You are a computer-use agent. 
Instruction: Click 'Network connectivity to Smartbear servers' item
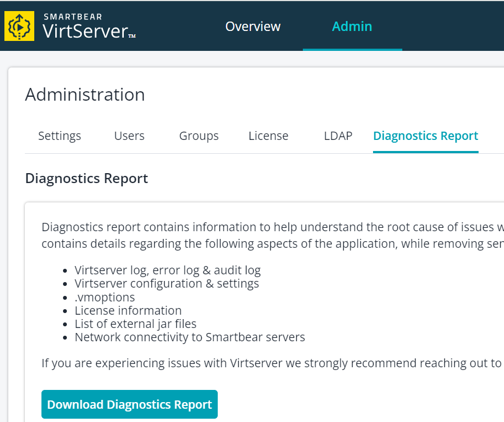point(190,337)
